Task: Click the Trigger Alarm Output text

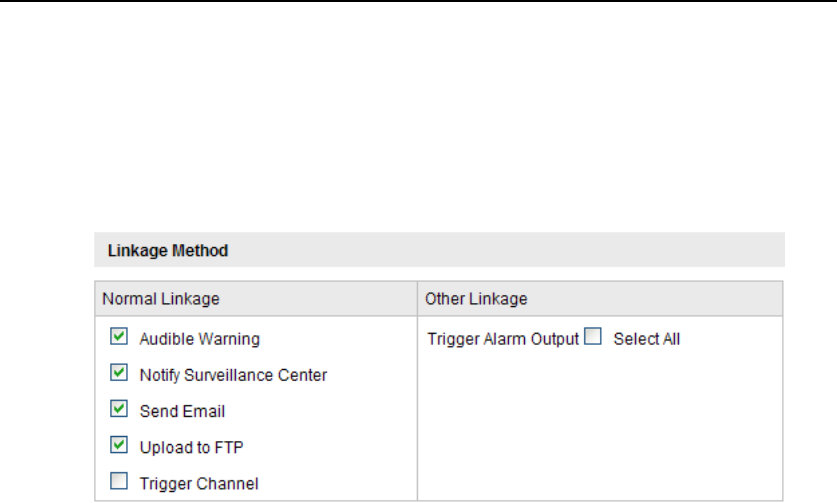Action: [x=503, y=339]
